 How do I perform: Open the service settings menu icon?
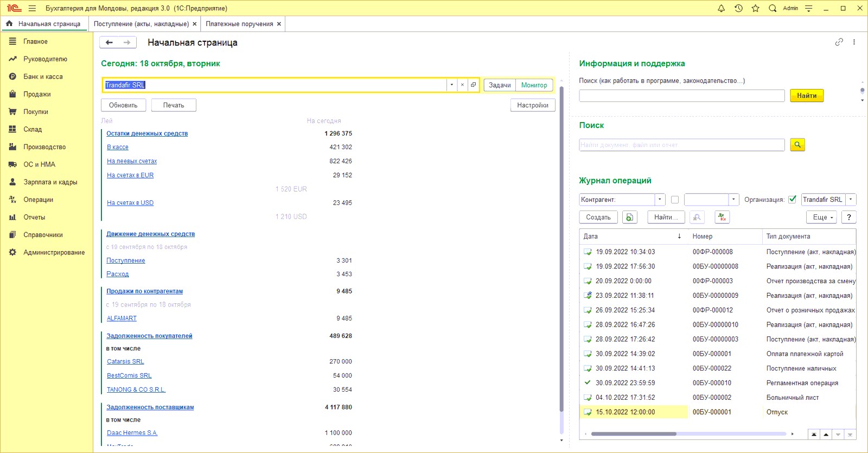(x=809, y=8)
